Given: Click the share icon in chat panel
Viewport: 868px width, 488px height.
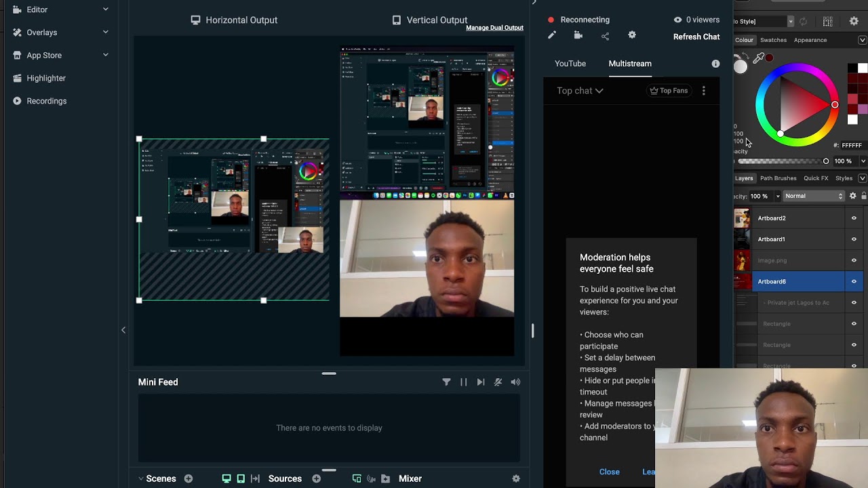Looking at the screenshot, I should pyautogui.click(x=605, y=36).
